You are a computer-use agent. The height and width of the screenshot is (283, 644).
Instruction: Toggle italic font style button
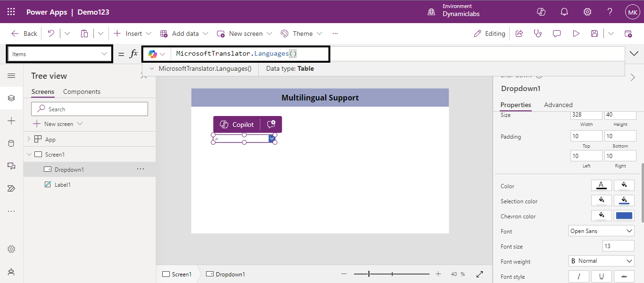579,276
